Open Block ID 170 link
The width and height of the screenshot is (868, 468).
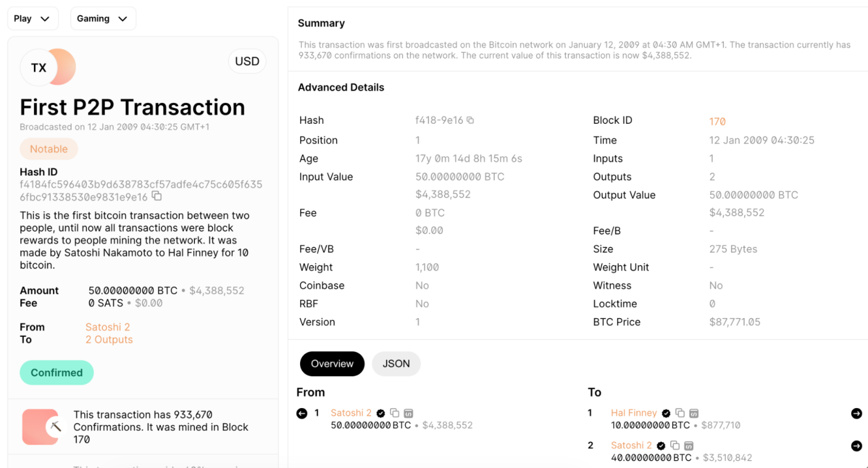(x=717, y=122)
